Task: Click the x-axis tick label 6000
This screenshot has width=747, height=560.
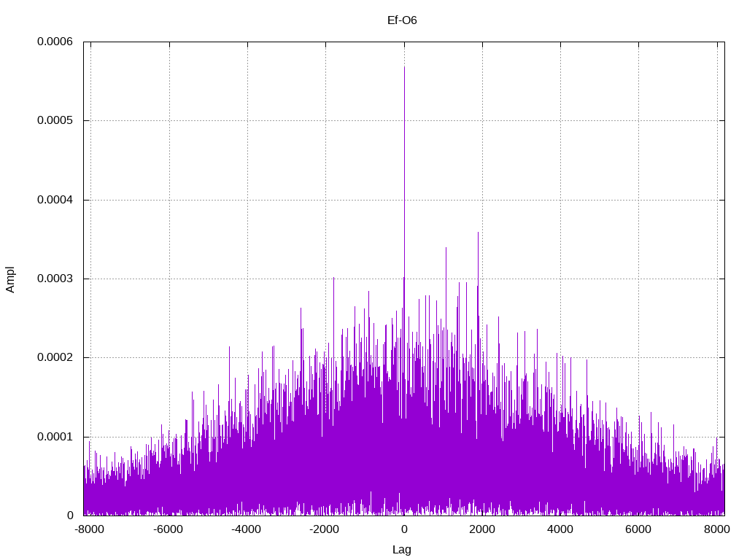Action: pyautogui.click(x=638, y=529)
